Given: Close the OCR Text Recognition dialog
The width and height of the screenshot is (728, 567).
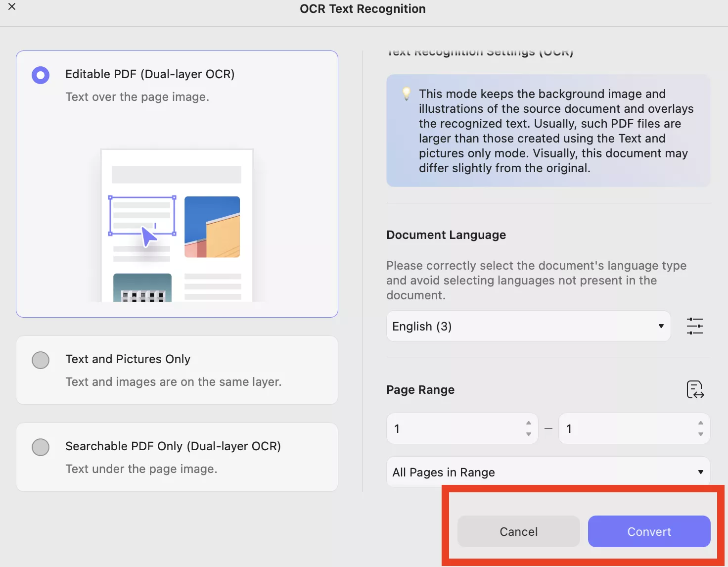Looking at the screenshot, I should click(12, 7).
